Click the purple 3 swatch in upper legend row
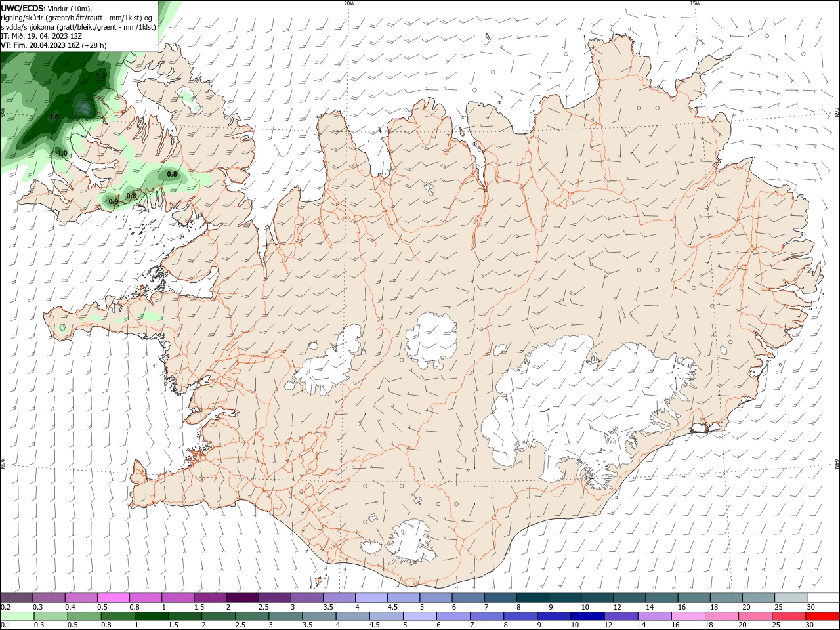Viewport: 840px width, 630px height. (x=307, y=598)
